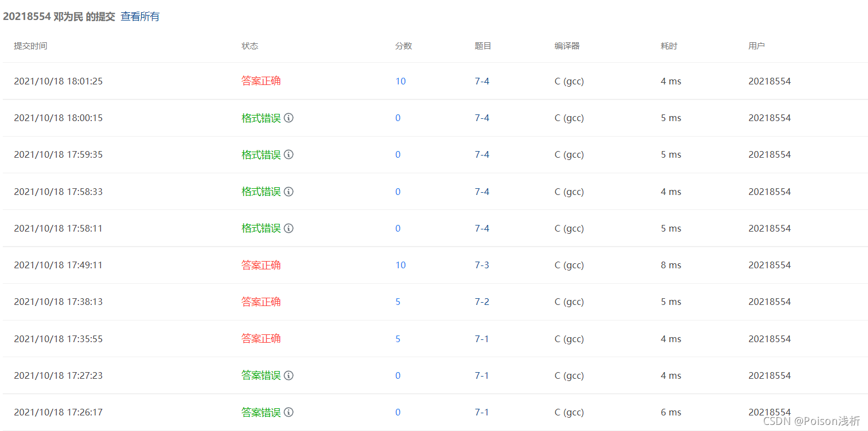
Task: Select the 答案正确 status at 18:01:25
Action: point(261,81)
